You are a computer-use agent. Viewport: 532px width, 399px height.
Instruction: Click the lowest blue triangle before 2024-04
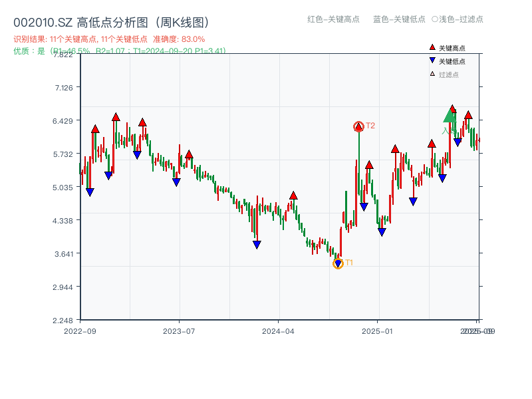coord(256,245)
